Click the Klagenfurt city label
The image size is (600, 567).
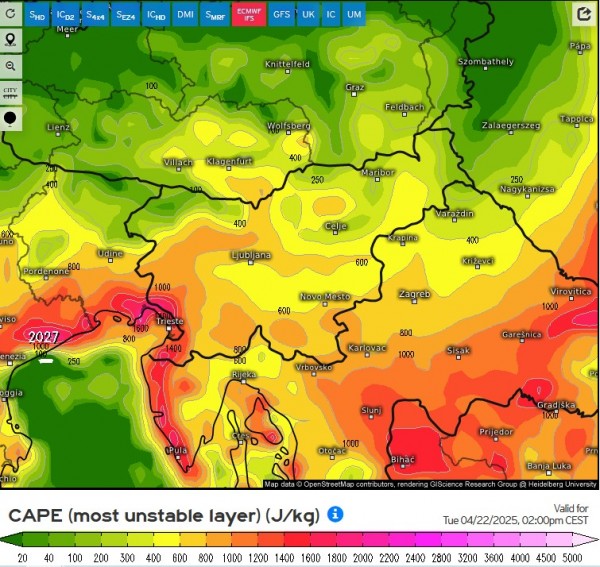point(229,161)
